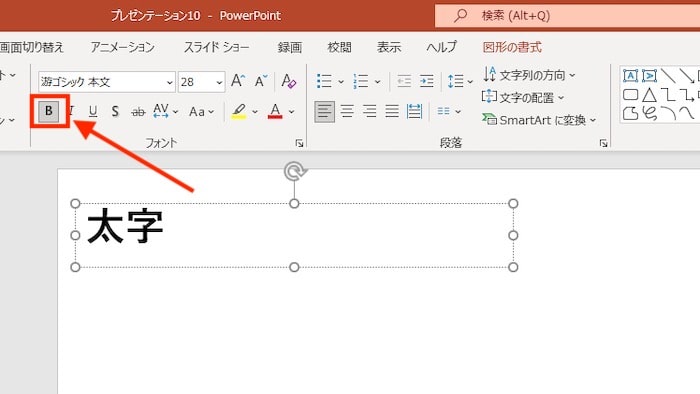Open ヘルプ tab
Screen dimensions: 700x394
tap(442, 47)
